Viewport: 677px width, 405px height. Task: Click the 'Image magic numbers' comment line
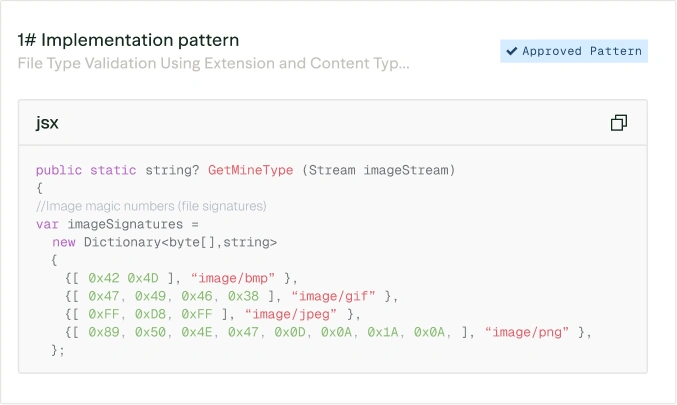coord(151,206)
